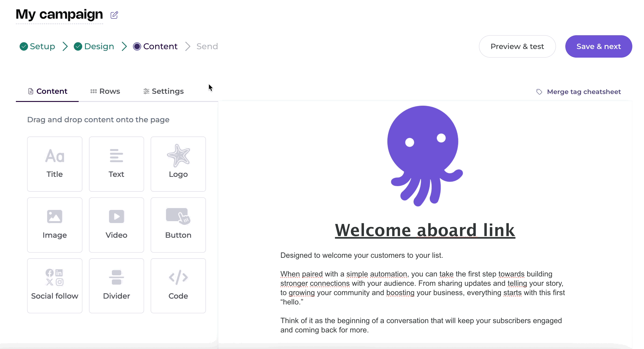Switch to the Rows tab

click(x=105, y=91)
